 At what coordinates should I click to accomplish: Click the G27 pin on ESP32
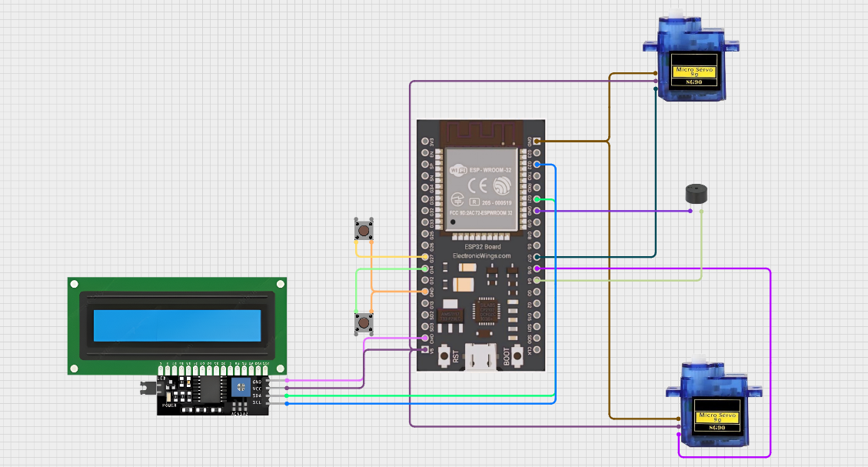coord(425,257)
